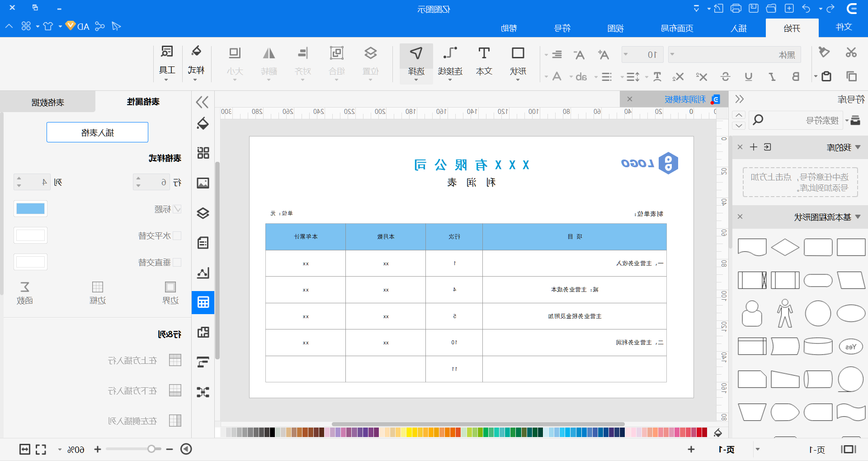The height and width of the screenshot is (461, 868).
Task: Switch to the 符号 (Symbol) tab
Action: point(562,28)
